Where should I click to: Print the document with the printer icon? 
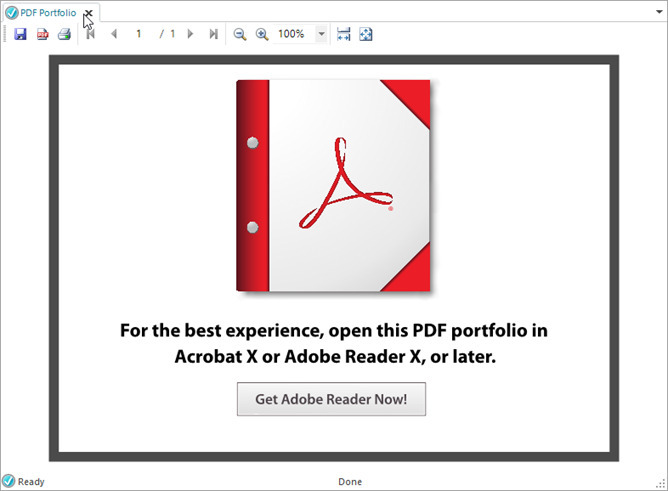coord(64,34)
